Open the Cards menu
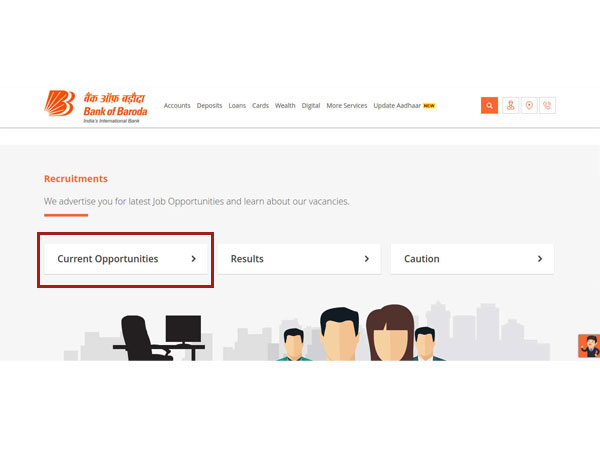This screenshot has width=600, height=450. tap(260, 106)
